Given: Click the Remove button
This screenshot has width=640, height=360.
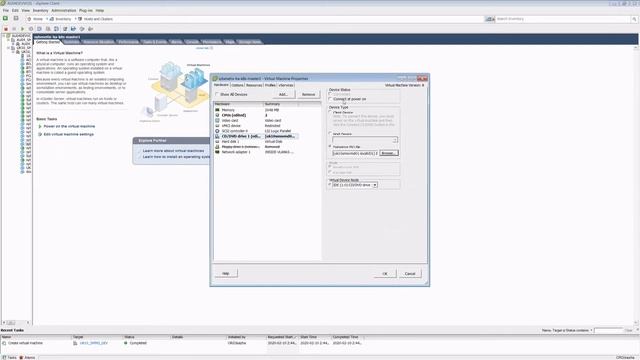Looking at the screenshot, I should (x=308, y=94).
